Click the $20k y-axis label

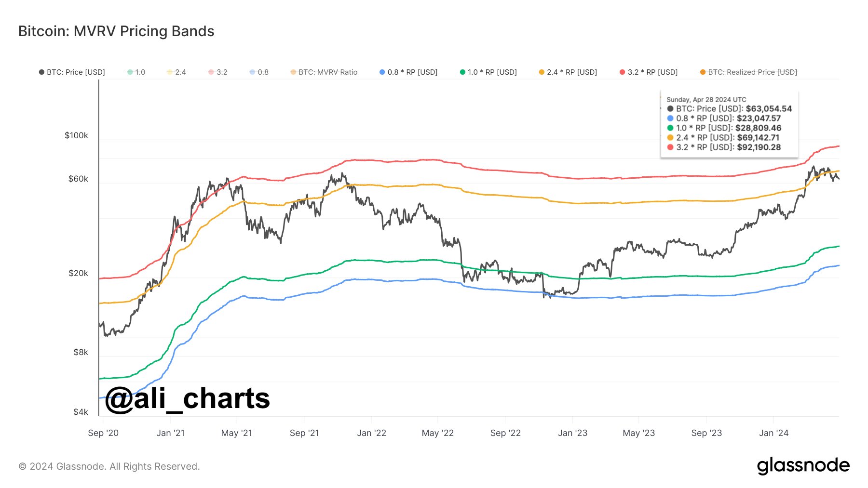pyautogui.click(x=78, y=274)
